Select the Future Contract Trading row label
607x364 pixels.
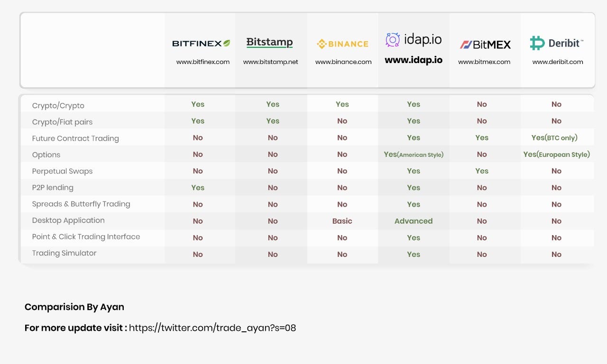coord(75,138)
